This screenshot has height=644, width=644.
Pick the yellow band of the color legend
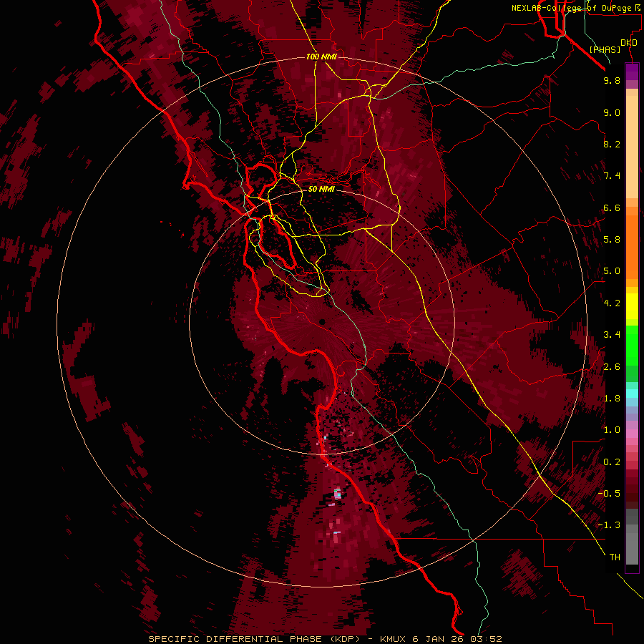click(632, 306)
